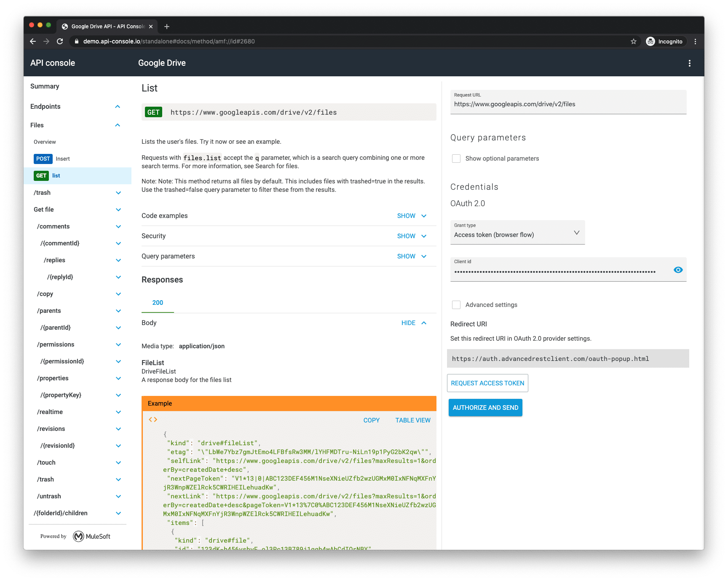Toggle visibility of the Client id value
This screenshot has width=728, height=581.
click(678, 269)
